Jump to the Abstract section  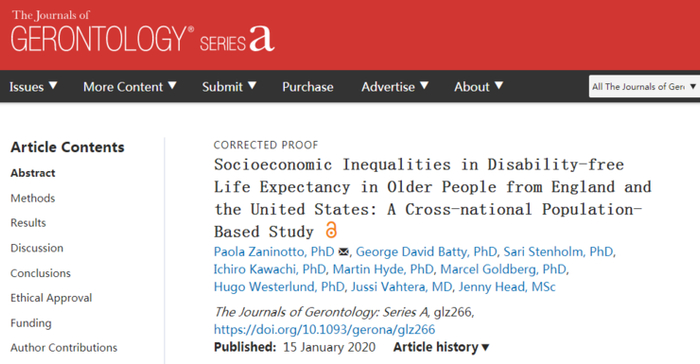[33, 173]
